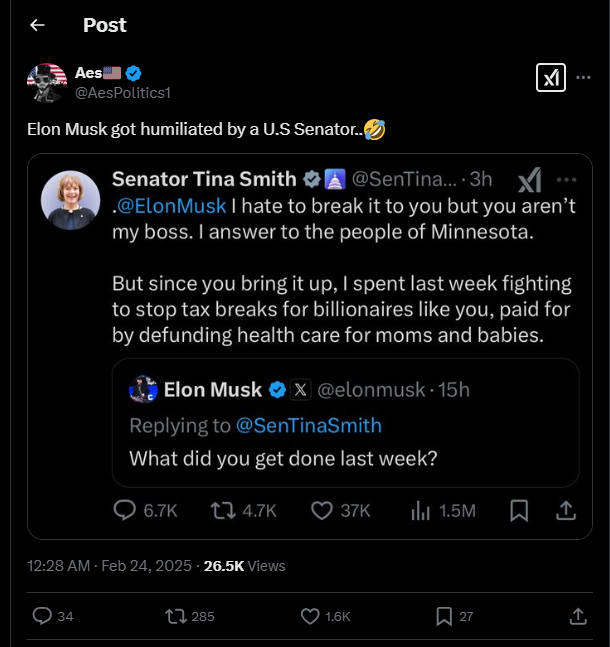The image size is (610, 647).
Task: Open the Aes profile avatar
Action: pyautogui.click(x=46, y=82)
